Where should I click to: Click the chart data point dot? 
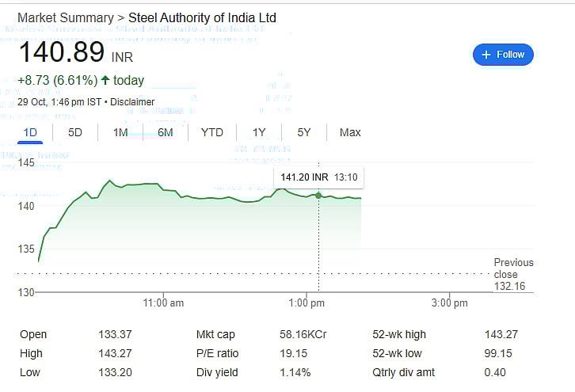[318, 195]
